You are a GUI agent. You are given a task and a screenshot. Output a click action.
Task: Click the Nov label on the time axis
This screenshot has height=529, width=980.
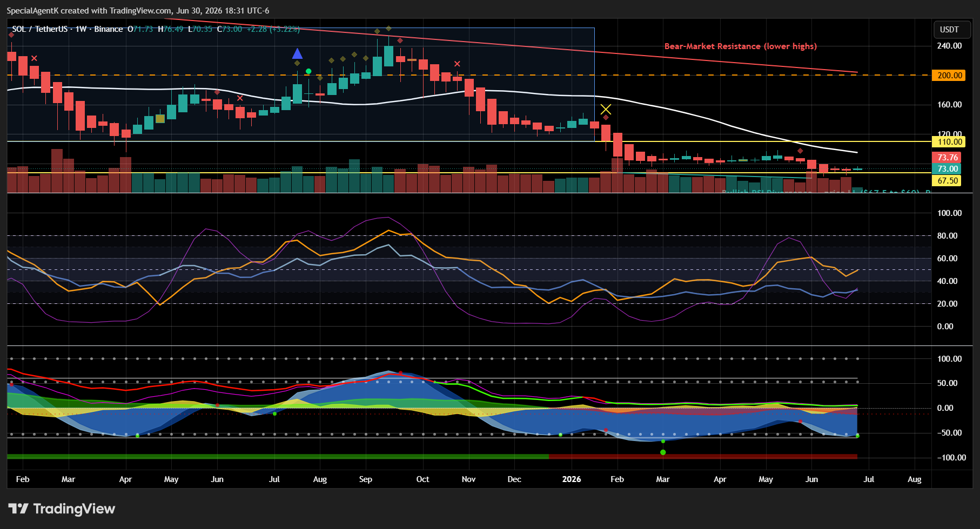coord(468,479)
